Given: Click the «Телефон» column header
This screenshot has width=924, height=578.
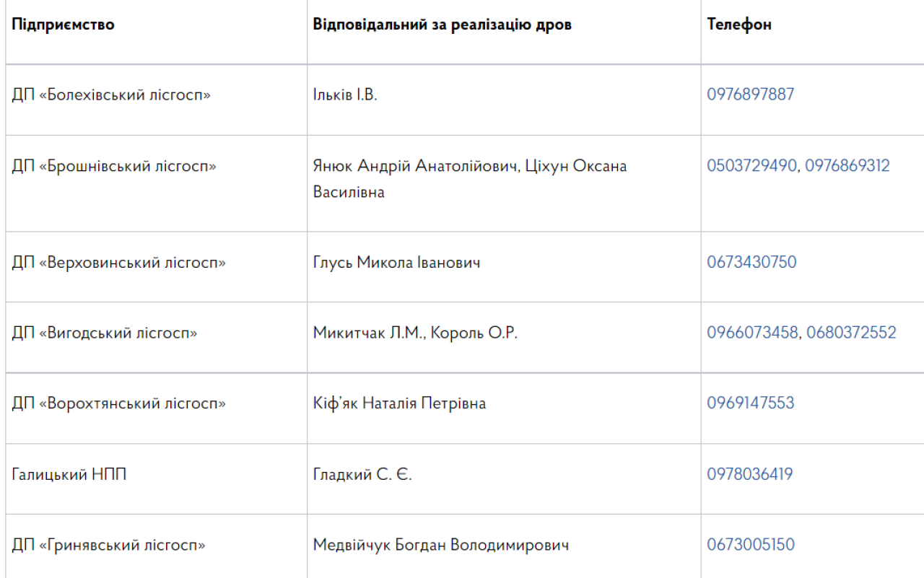Looking at the screenshot, I should coord(739,25).
